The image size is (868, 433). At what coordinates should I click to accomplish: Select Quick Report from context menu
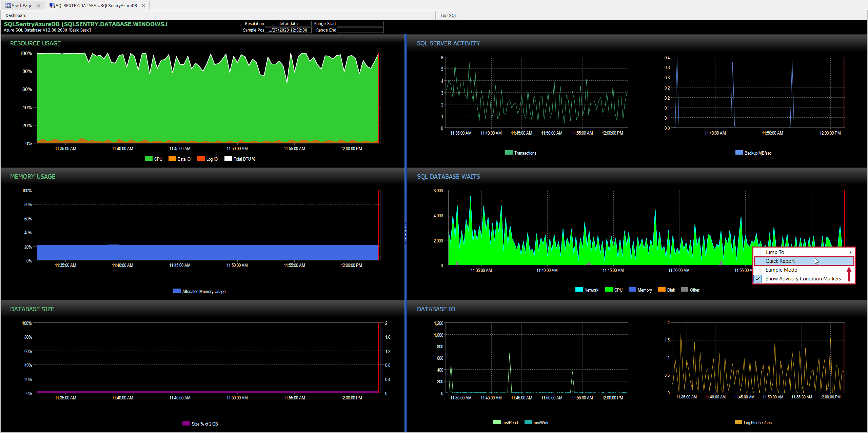click(x=780, y=261)
